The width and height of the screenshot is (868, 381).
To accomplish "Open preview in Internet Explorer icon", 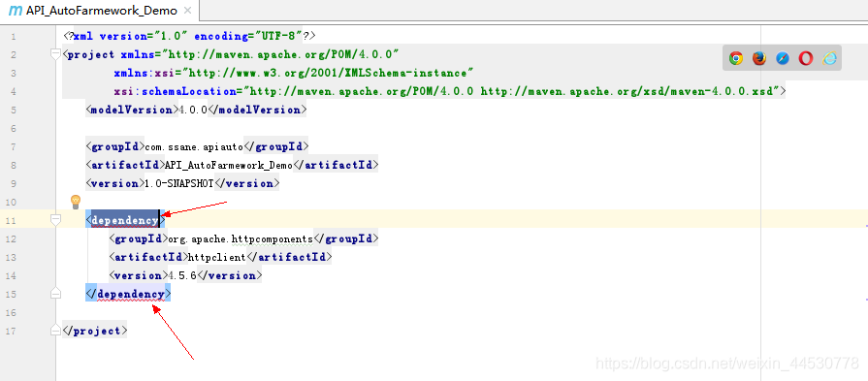I will 830,58.
